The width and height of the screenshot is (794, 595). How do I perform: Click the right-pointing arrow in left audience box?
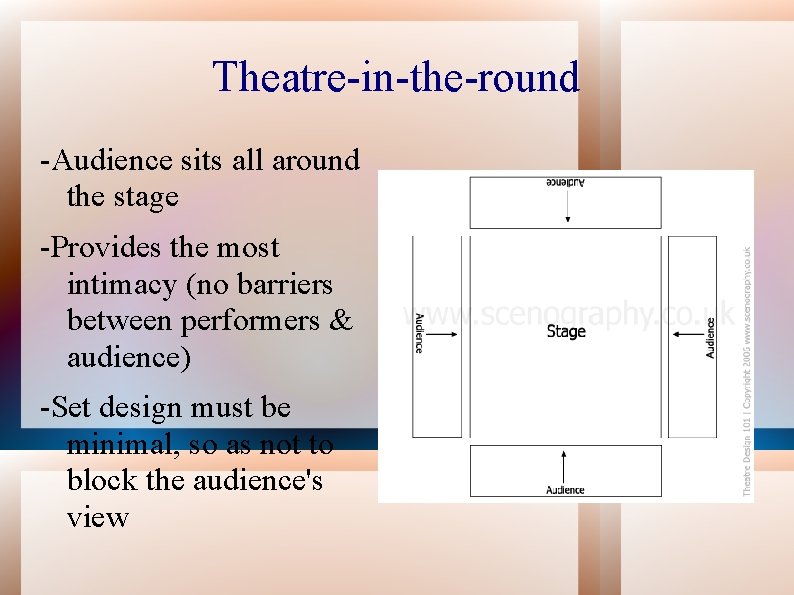point(442,334)
